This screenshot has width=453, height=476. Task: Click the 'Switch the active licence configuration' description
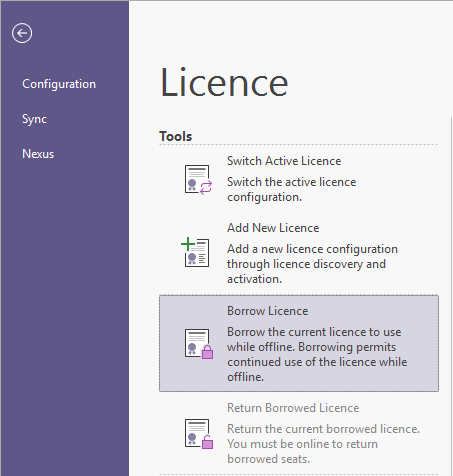point(292,190)
